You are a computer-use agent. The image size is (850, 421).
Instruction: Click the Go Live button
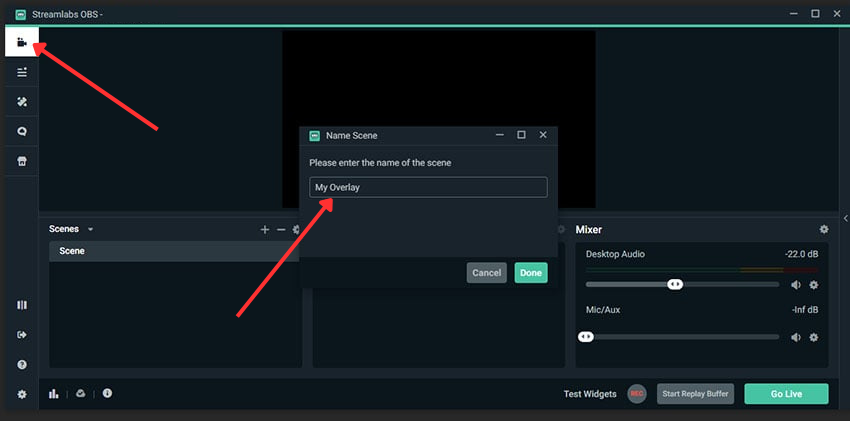pyautogui.click(x=786, y=394)
